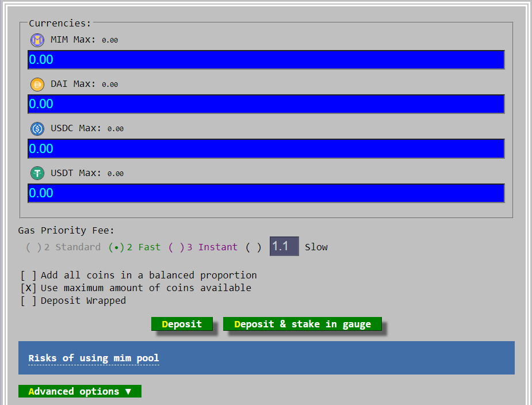Focus the MIM amount input field
Image resolution: width=532 pixels, height=405 pixels.
pyautogui.click(x=266, y=60)
